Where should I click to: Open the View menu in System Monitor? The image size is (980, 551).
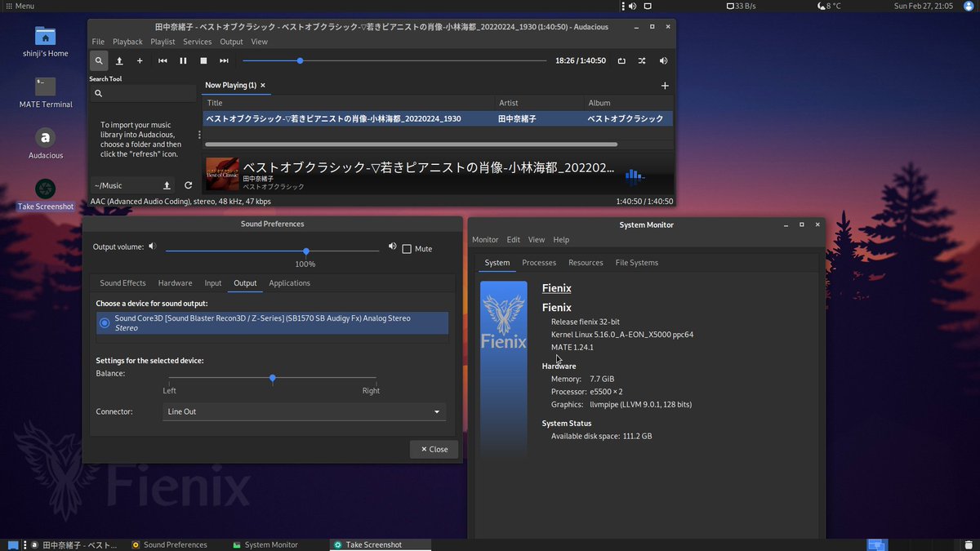(x=537, y=240)
